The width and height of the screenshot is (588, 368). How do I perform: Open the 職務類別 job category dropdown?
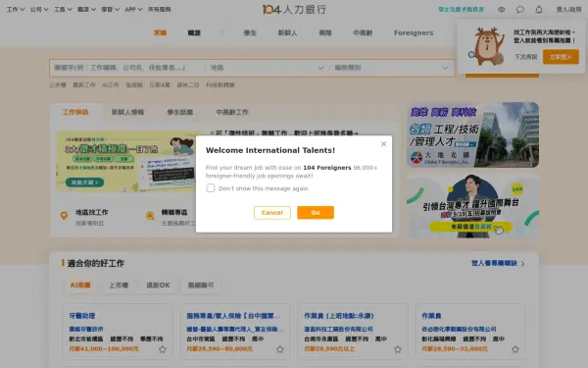click(x=391, y=68)
